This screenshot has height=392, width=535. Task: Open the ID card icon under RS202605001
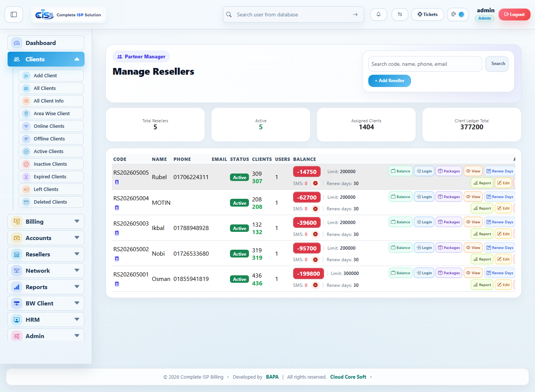coord(117,284)
